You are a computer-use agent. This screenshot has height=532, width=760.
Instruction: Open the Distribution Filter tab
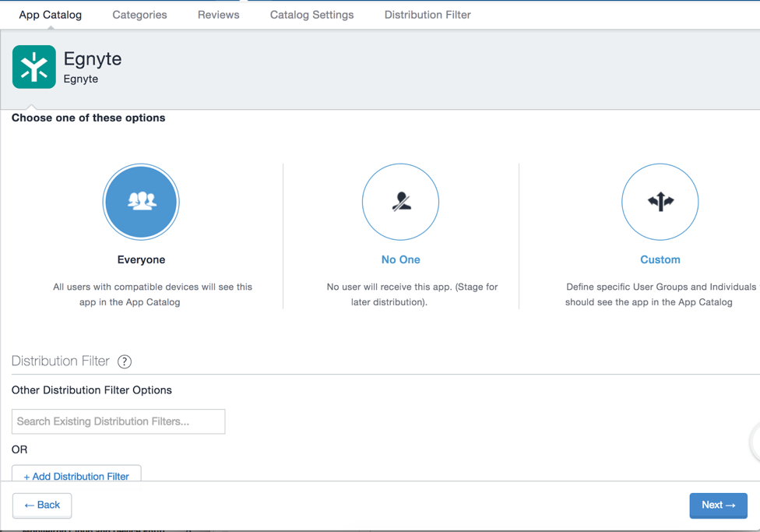[x=427, y=15]
